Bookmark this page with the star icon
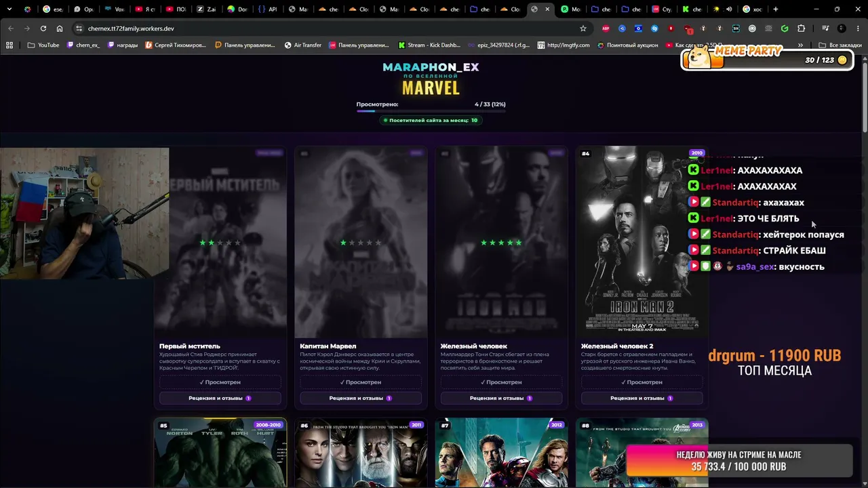This screenshot has height=488, width=868. pos(583,28)
